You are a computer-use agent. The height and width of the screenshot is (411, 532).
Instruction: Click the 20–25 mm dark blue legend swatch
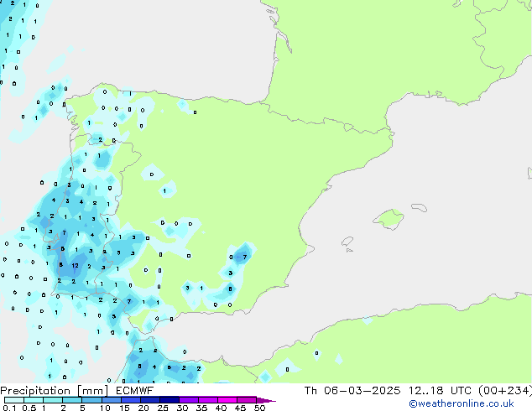(x=149, y=400)
